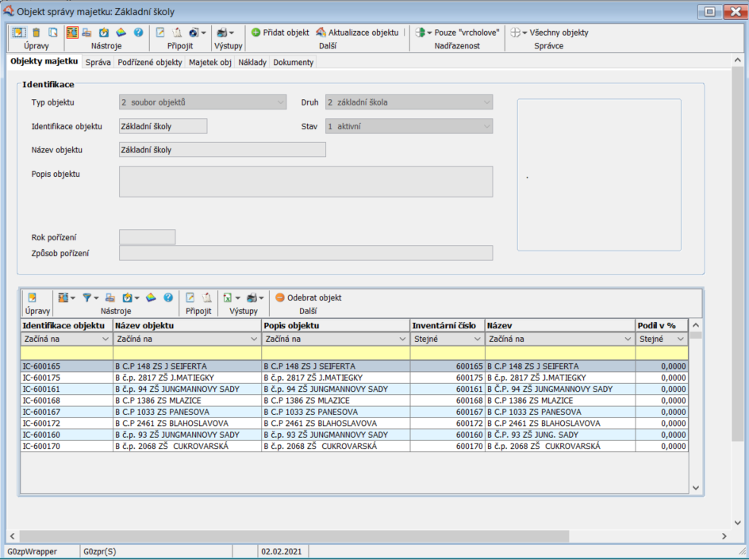This screenshot has height=560, width=749.
Task: Open the Stav dropdown showing aktivní
Action: coord(486,126)
